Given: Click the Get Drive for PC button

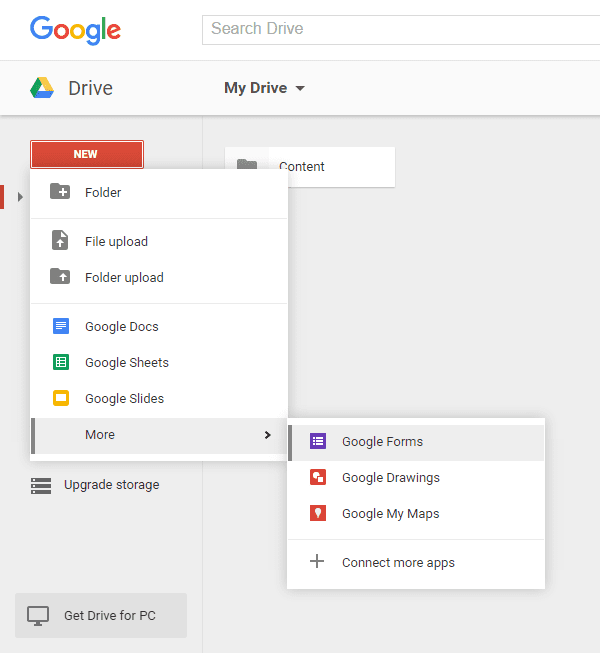Looking at the screenshot, I should coord(101,616).
